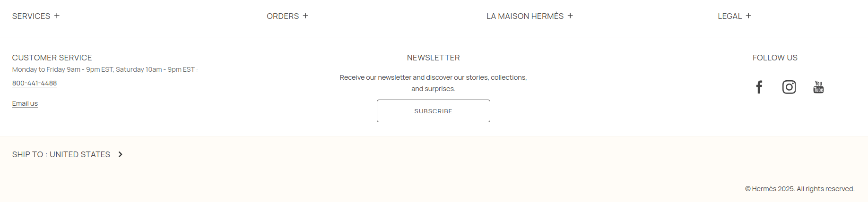Screen dimensions: 868x202
Task: Click the plus icon beside La Maison Hermès
Action: pyautogui.click(x=570, y=16)
